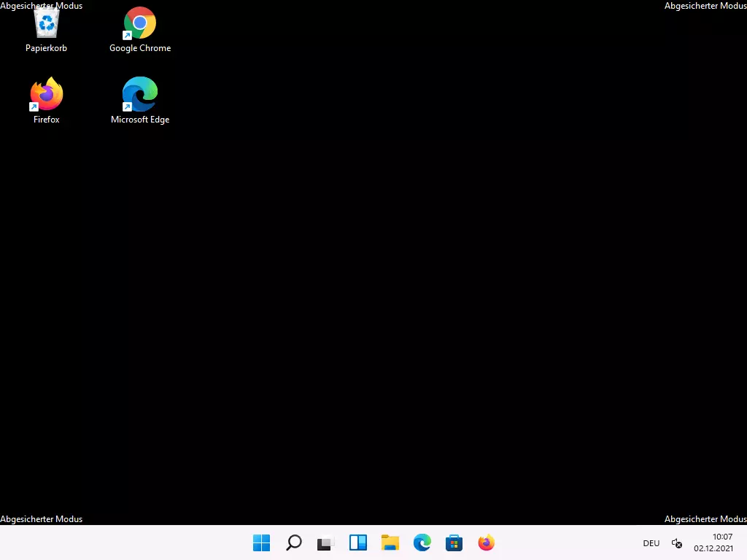Screen dimensions: 747x560
Task: Select the Firefox desktop shortcut icon
Action: pos(47,94)
